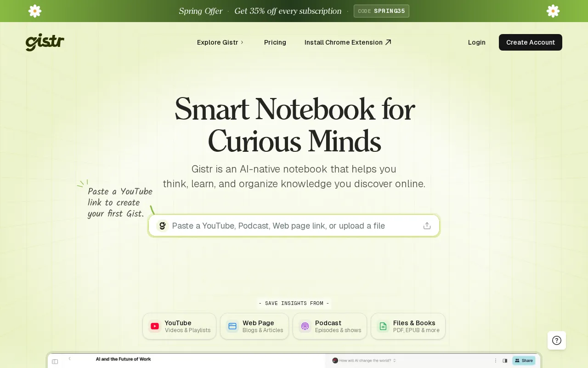The width and height of the screenshot is (588, 368).
Task: Click the red YouTube play icon
Action: (155, 326)
